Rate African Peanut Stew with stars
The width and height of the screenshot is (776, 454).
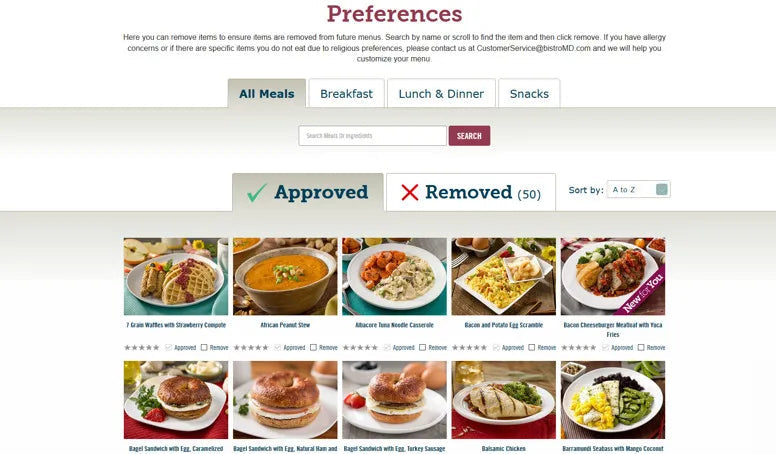point(251,348)
